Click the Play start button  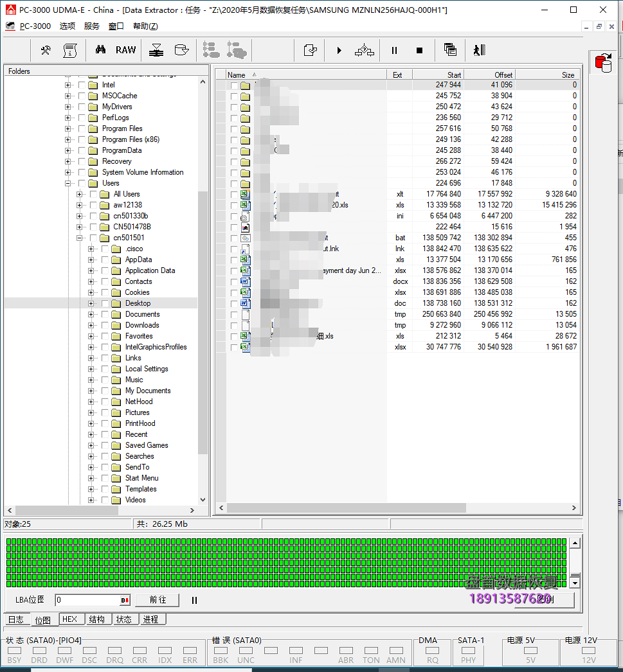coord(339,51)
